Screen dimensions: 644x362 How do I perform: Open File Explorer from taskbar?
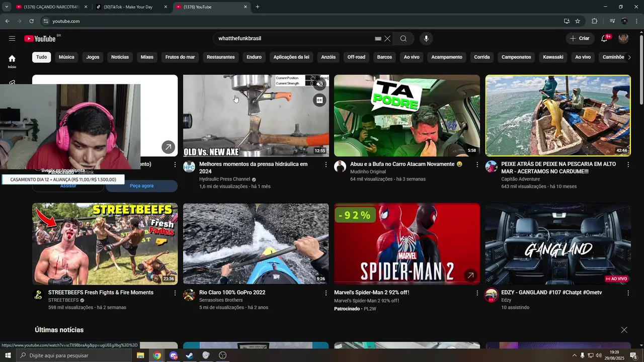coord(140,355)
